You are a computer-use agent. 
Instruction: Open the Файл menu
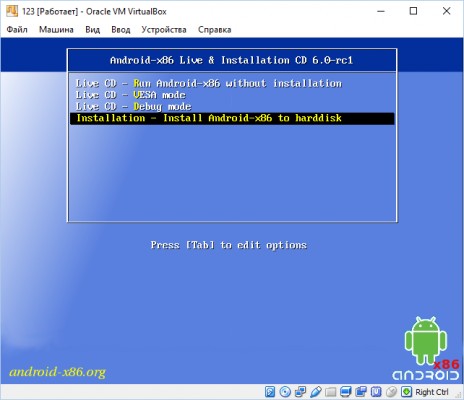click(17, 30)
